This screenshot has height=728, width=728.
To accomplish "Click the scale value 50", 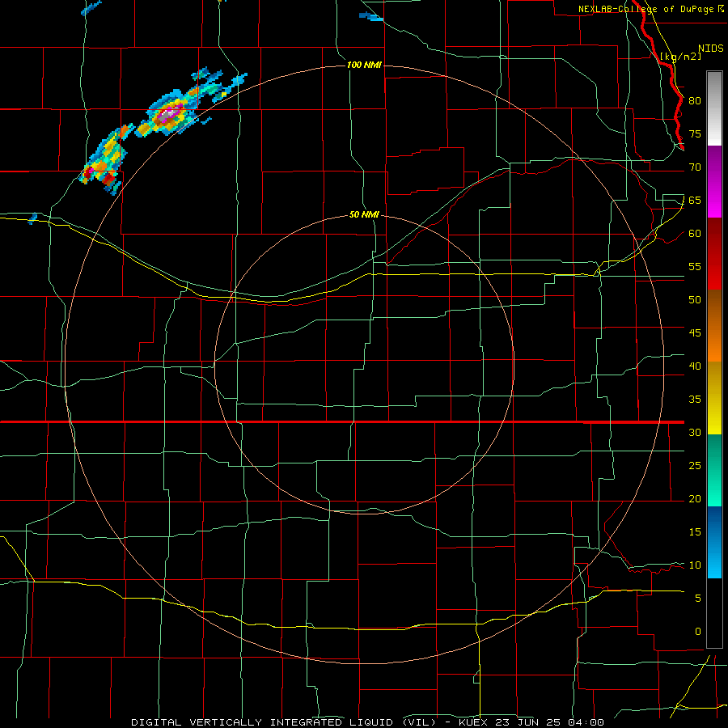I will 695,299.
